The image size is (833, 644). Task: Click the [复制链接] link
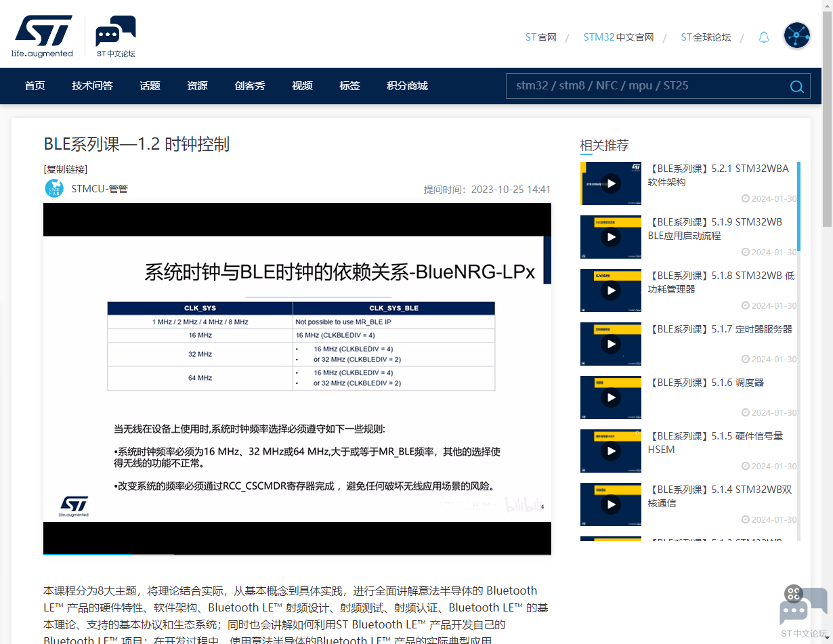(65, 169)
